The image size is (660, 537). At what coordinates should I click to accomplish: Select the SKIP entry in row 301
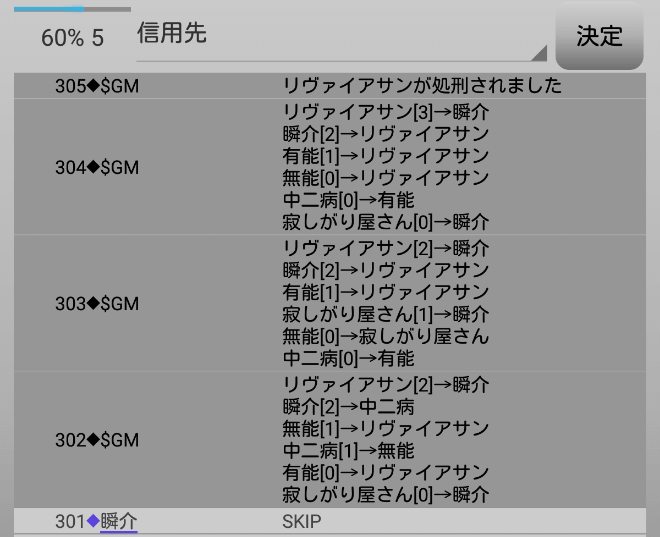click(302, 522)
